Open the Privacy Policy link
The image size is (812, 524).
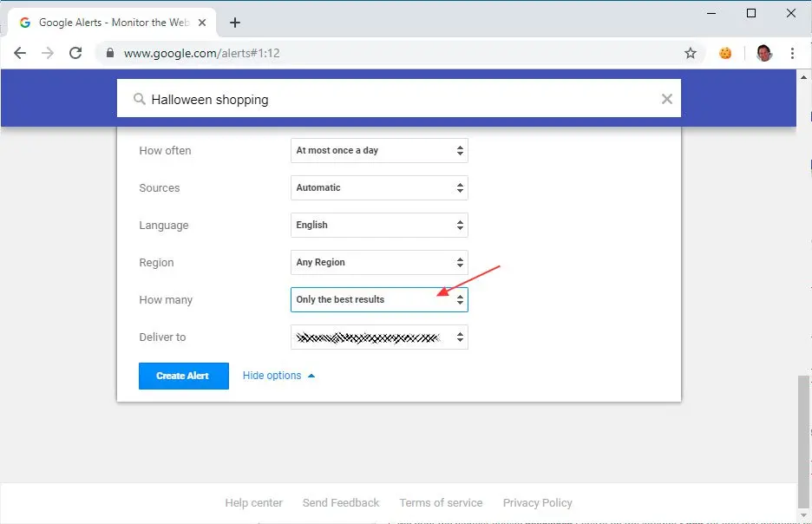[x=537, y=502]
